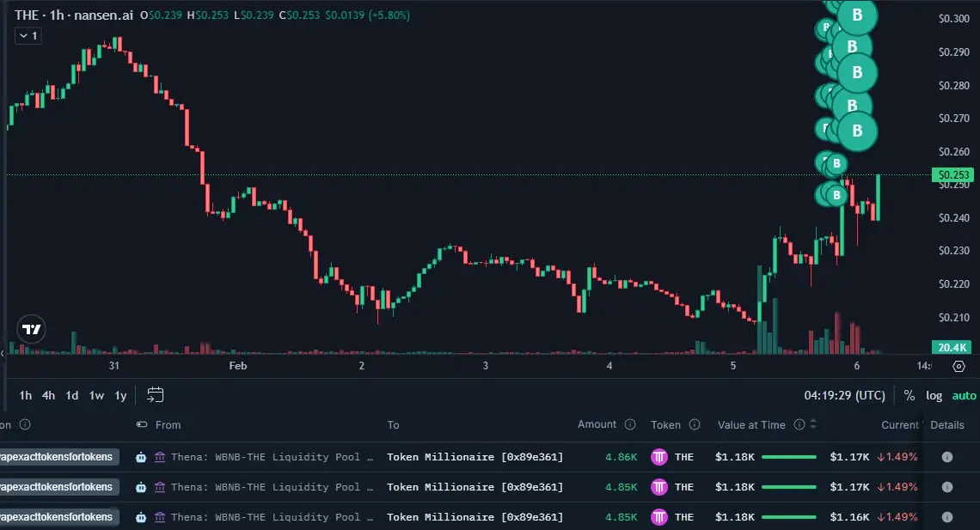Click the $0.253 current price label
Image resolution: width=980 pixels, height=530 pixels.
[952, 174]
